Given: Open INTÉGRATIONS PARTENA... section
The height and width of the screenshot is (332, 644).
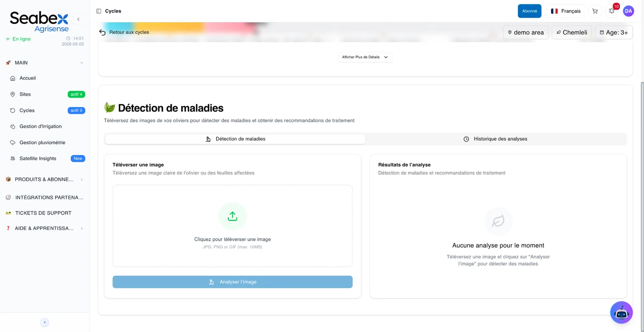Looking at the screenshot, I should tap(45, 197).
